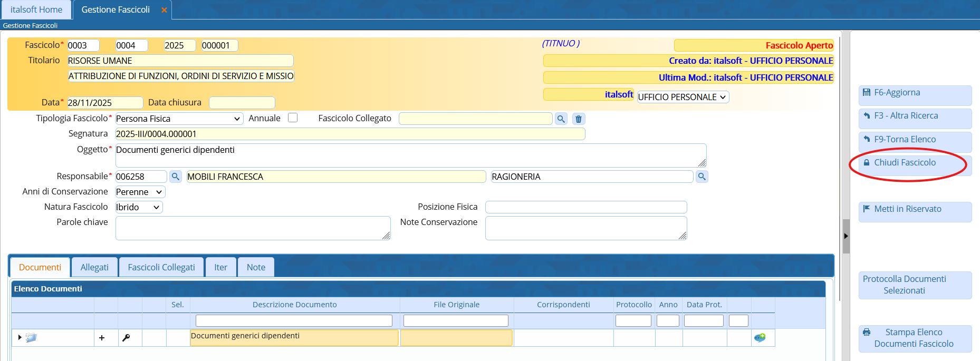
Task: Expand the document row tree arrow
Action: click(x=20, y=337)
